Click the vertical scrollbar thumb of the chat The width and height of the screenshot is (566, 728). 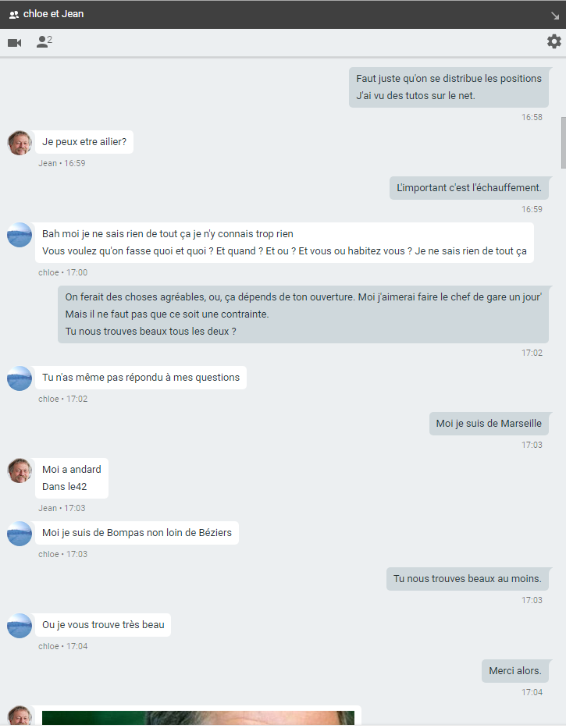point(563,140)
